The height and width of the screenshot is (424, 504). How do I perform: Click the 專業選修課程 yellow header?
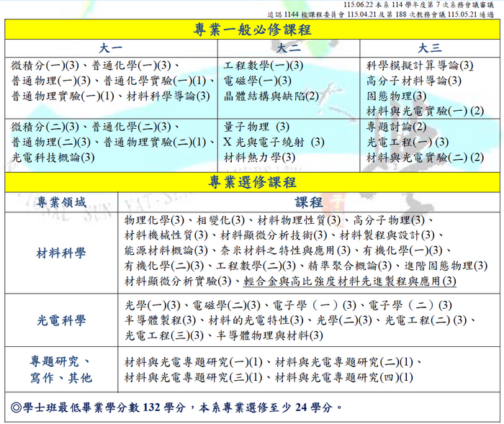coord(252,182)
